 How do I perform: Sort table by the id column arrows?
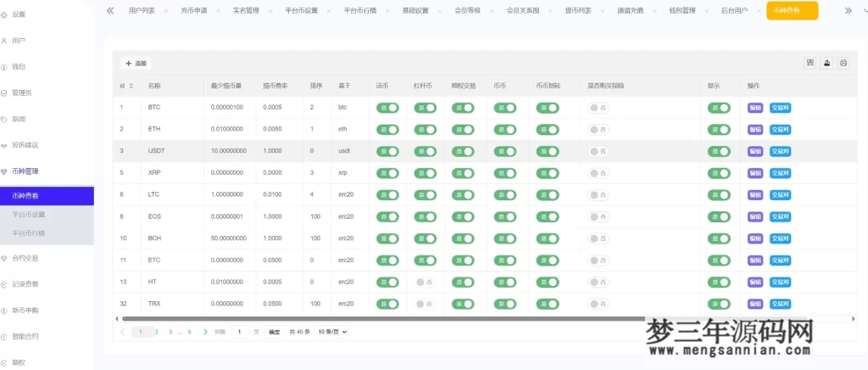tap(131, 86)
